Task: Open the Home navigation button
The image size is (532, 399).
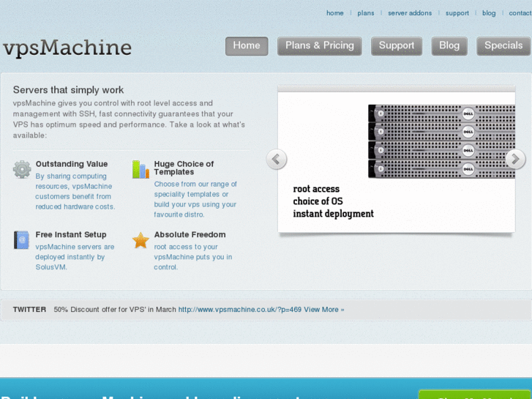Action: (x=247, y=46)
